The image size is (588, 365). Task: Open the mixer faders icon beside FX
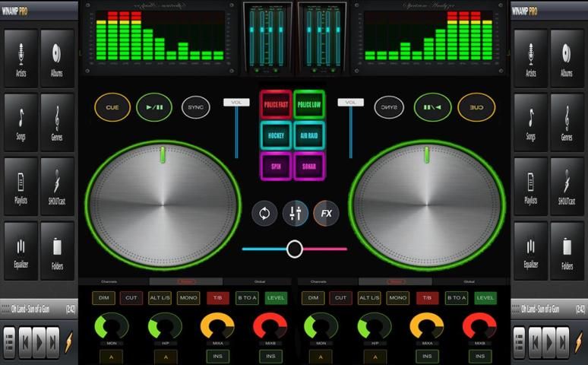pyautogui.click(x=295, y=213)
